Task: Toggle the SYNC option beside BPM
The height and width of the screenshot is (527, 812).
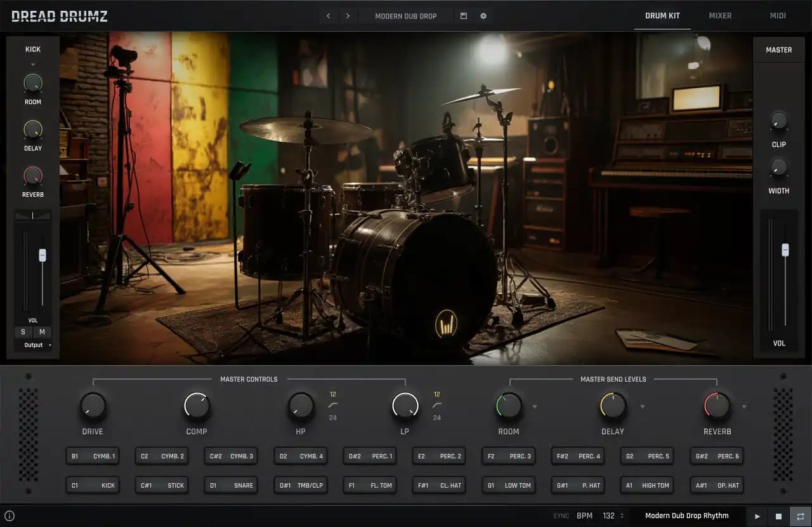Action: 561,516
